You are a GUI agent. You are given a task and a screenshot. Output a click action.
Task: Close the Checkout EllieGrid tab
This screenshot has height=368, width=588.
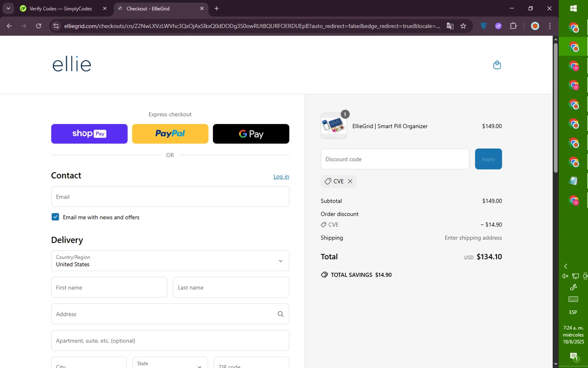coord(202,9)
